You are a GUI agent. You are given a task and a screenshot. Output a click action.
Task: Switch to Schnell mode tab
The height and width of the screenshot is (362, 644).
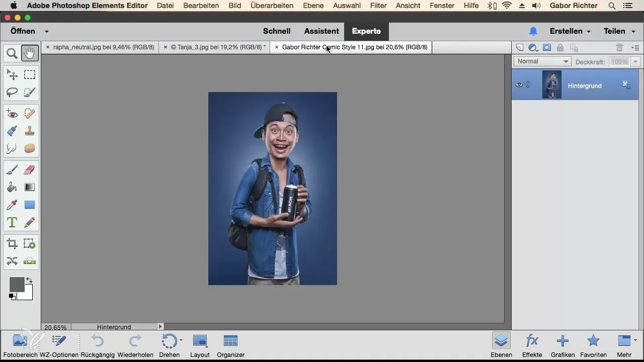[x=277, y=31]
